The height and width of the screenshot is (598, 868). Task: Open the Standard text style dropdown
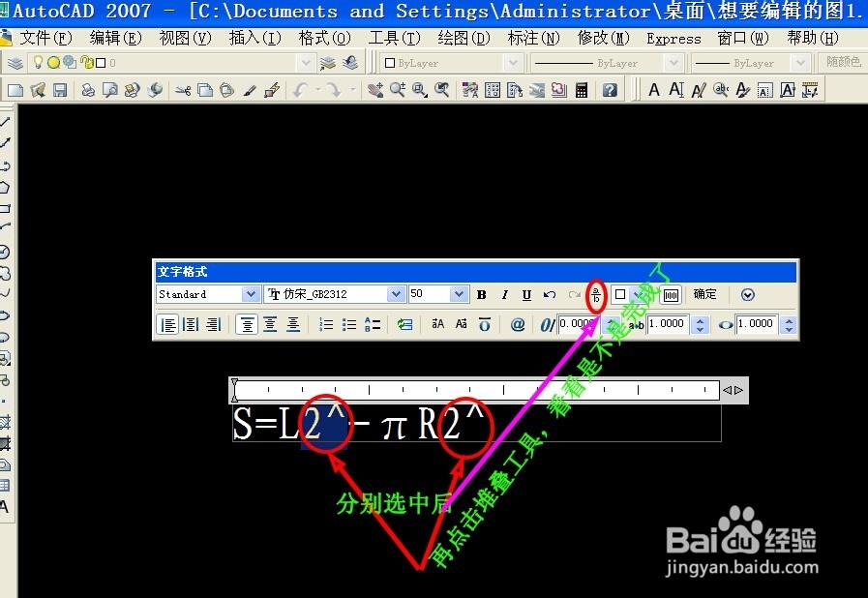coord(251,294)
